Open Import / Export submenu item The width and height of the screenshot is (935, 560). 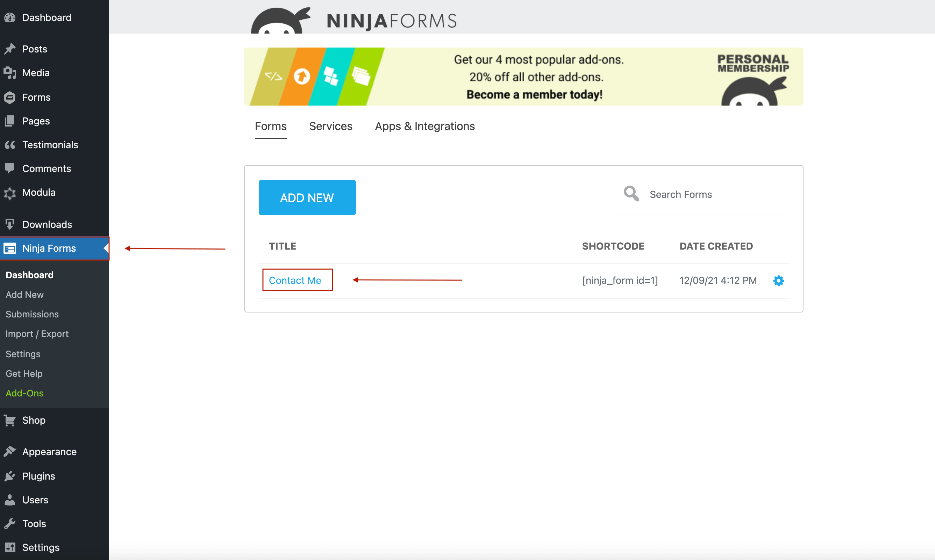click(37, 334)
